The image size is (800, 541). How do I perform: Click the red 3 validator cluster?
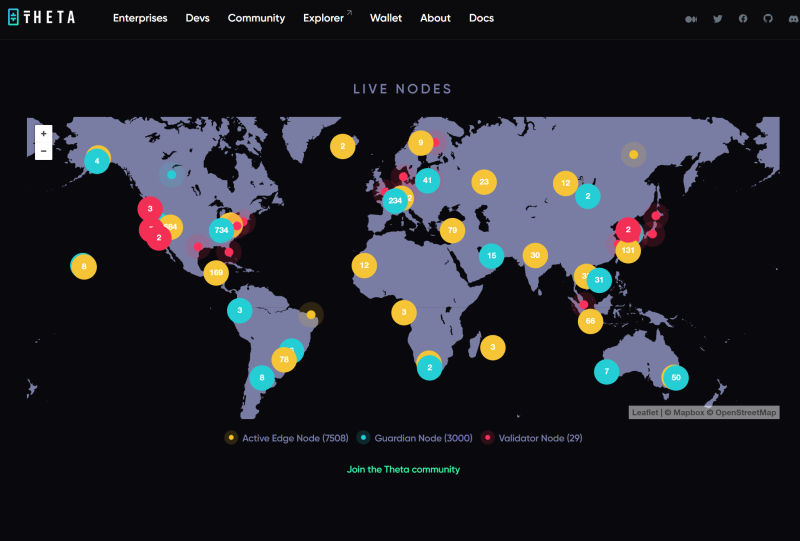coord(150,209)
